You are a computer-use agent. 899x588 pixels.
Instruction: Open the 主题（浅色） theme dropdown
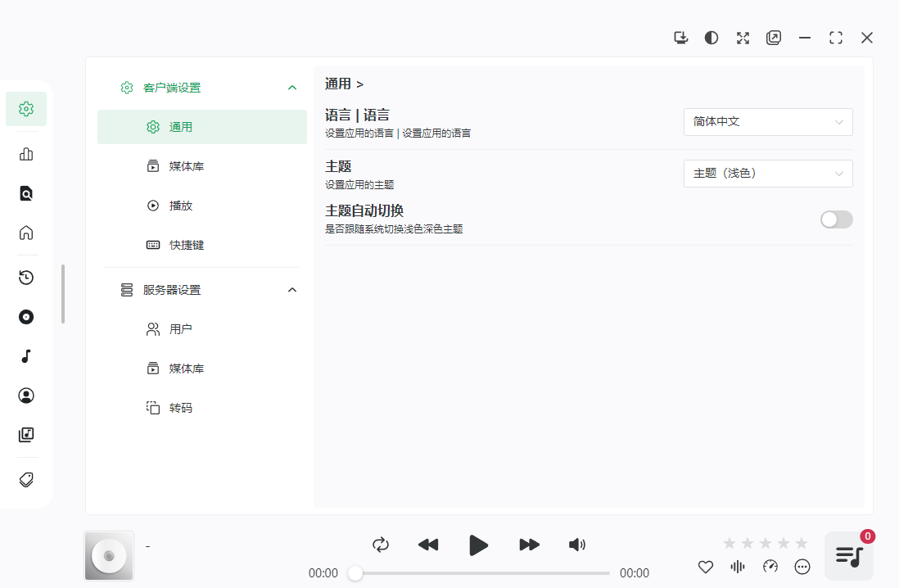coord(767,173)
